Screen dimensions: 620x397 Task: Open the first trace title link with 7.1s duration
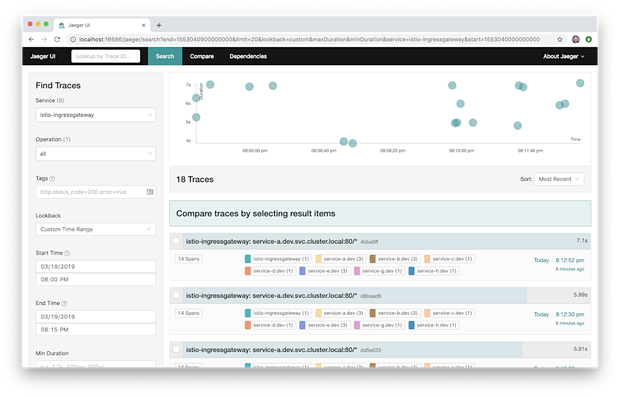point(271,241)
